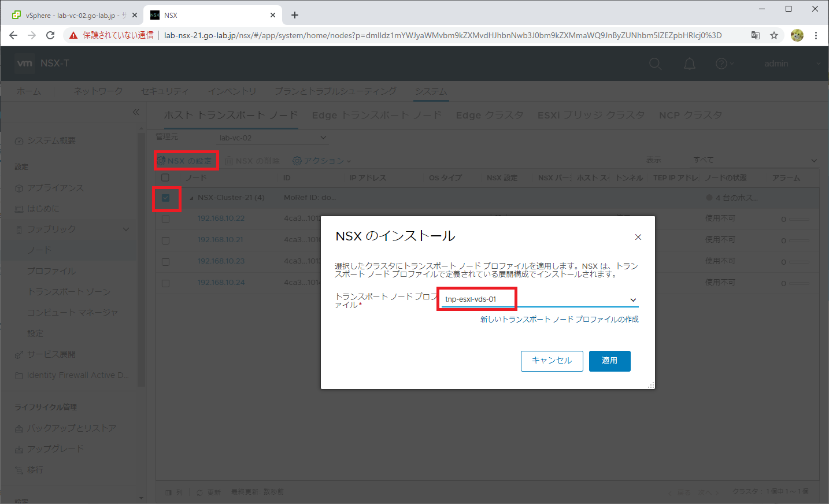The height and width of the screenshot is (504, 829).
Task: Switch to Edge トランスポート ノード tab
Action: pos(376,115)
